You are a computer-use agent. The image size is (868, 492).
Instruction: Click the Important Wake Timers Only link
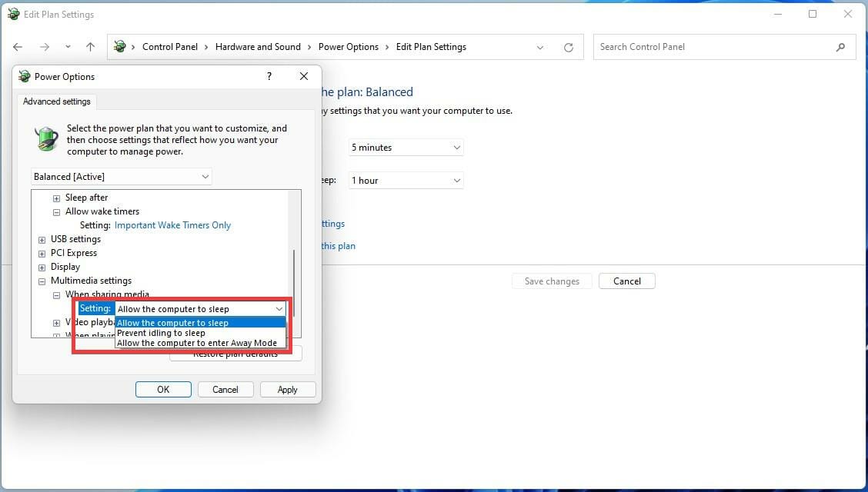point(172,224)
